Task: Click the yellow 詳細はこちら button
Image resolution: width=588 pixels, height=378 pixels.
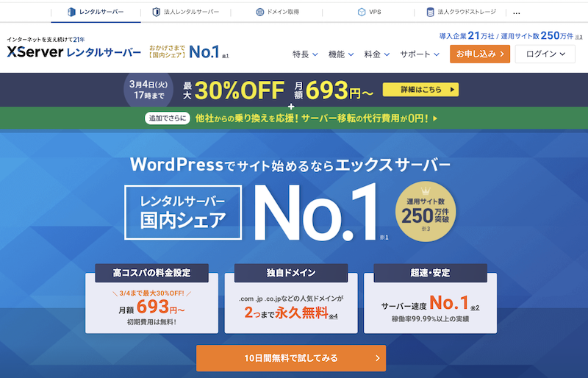Action: point(420,90)
